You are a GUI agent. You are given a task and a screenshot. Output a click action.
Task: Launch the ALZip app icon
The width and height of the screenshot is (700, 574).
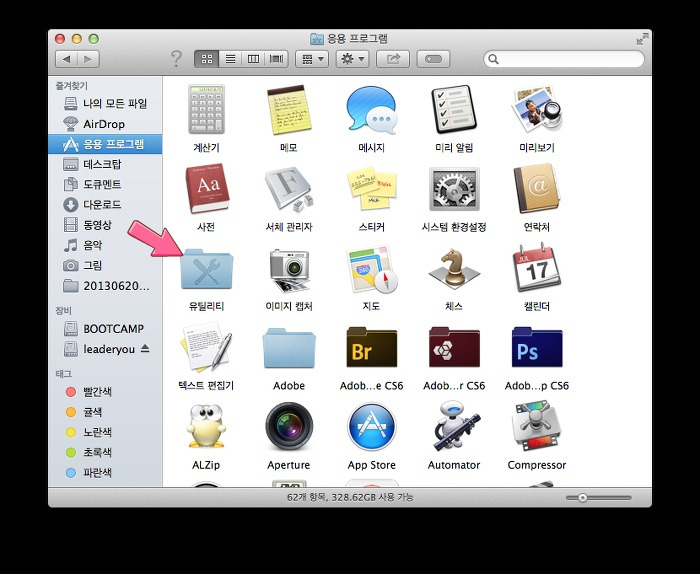pos(206,426)
